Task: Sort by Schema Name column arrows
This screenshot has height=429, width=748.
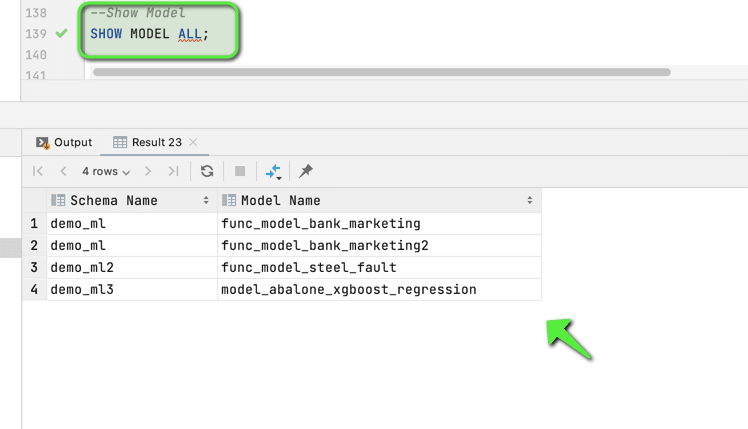Action: 206,200
